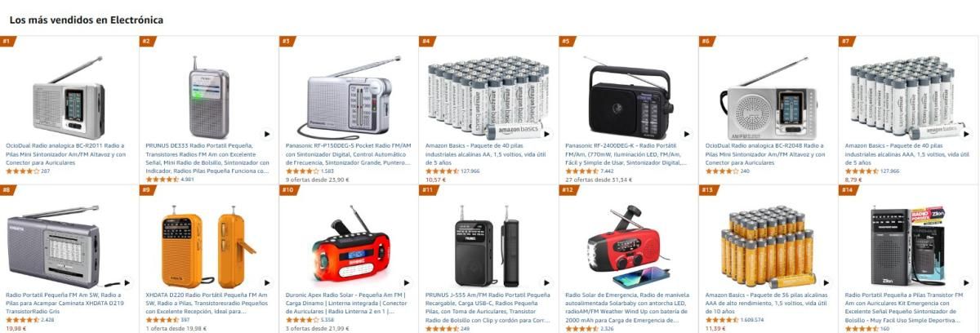This screenshot has height=333, width=980.
Task: Open 127.966 reviews for AA batteries
Action: click(x=470, y=171)
